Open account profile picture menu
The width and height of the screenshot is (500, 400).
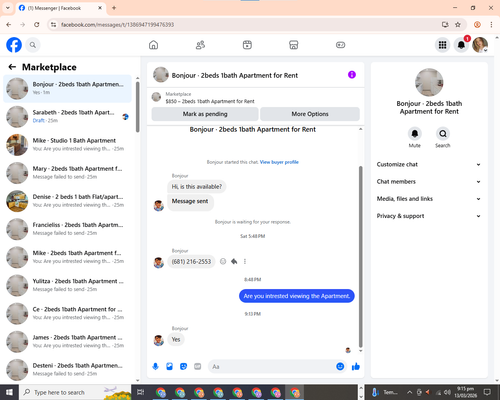point(480,45)
